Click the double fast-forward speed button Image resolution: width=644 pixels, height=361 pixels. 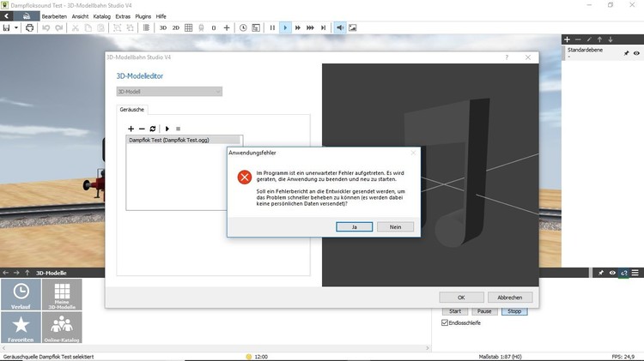[x=298, y=28]
